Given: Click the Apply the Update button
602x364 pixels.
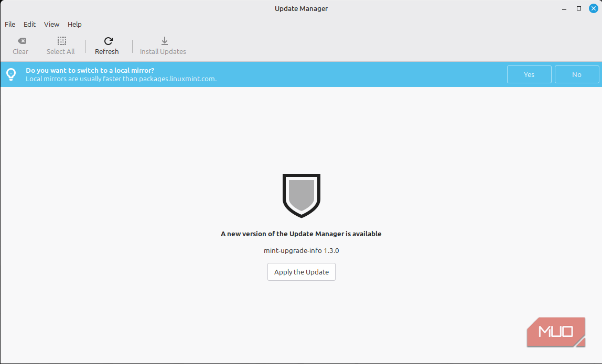Looking at the screenshot, I should pyautogui.click(x=302, y=272).
